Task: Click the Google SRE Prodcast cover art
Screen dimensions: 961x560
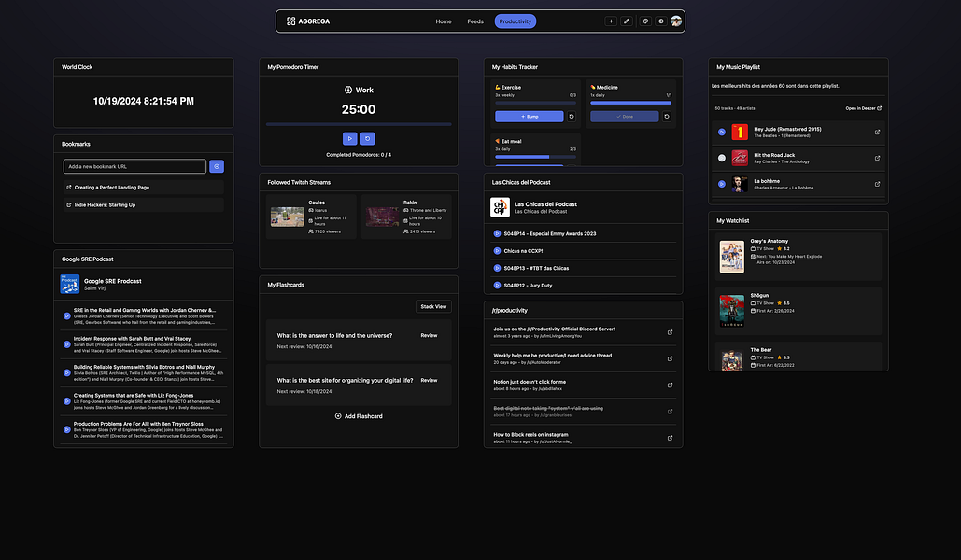Action: click(70, 284)
